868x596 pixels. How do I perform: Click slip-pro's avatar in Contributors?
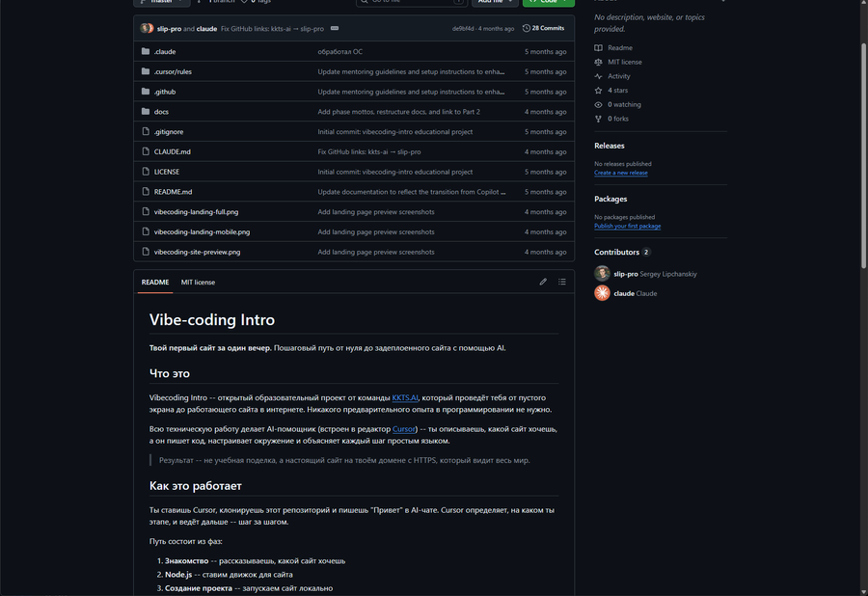(x=602, y=273)
